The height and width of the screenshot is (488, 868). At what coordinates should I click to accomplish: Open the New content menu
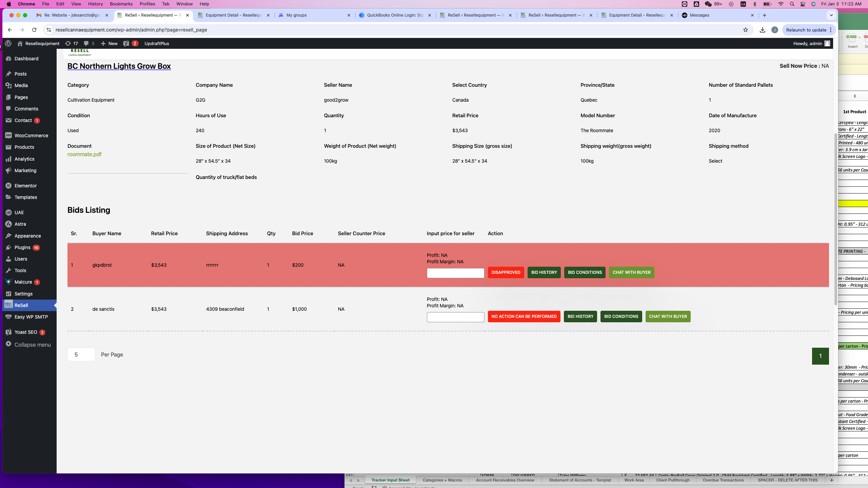tap(109, 43)
